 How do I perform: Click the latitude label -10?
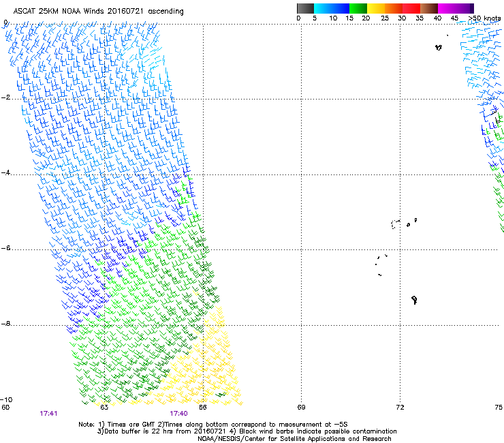6,399
